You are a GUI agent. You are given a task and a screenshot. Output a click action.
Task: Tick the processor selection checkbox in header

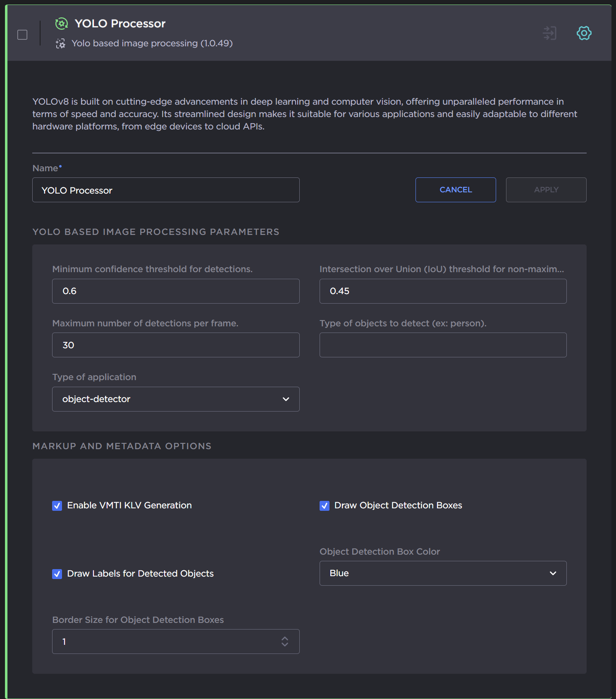22,35
